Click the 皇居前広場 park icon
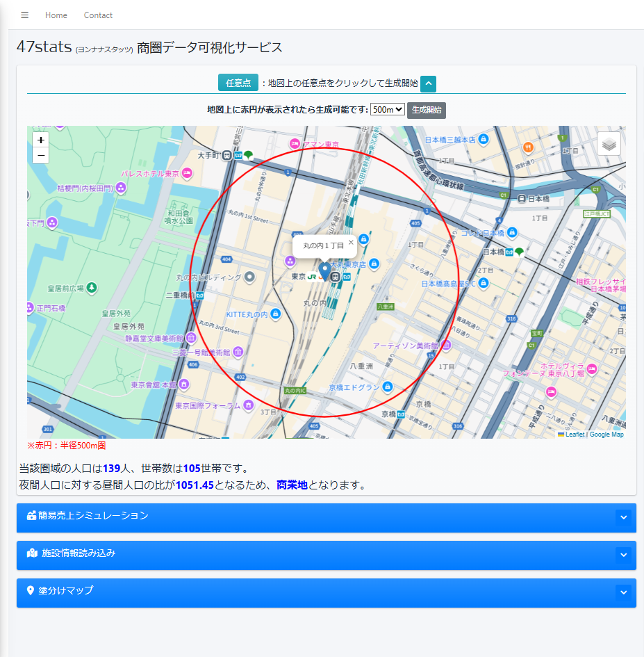 coord(92,287)
